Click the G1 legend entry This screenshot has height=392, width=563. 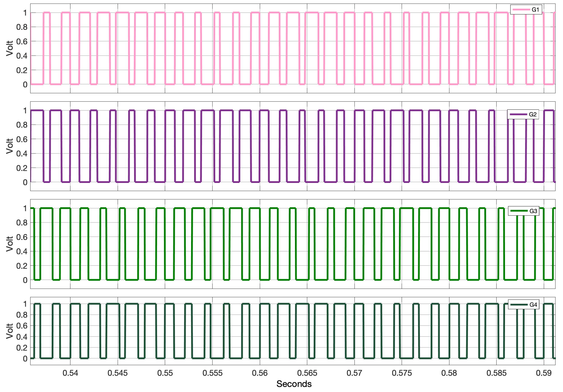pos(526,10)
